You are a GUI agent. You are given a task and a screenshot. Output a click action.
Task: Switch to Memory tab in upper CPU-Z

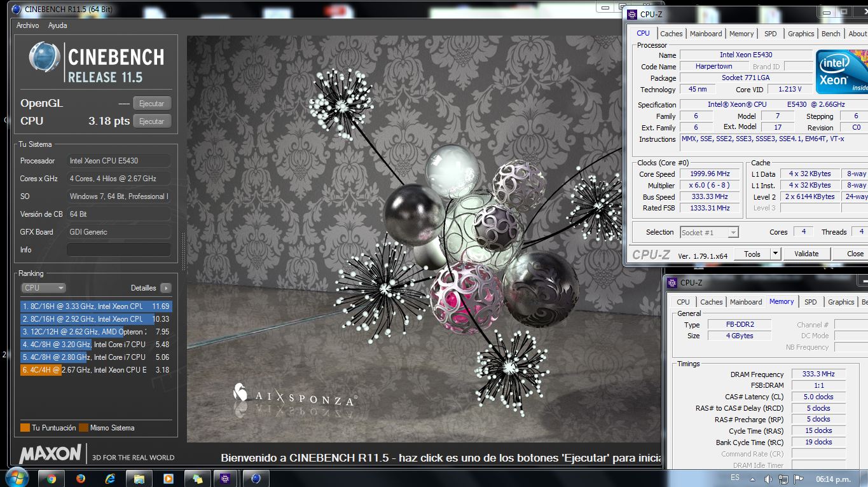[741, 34]
